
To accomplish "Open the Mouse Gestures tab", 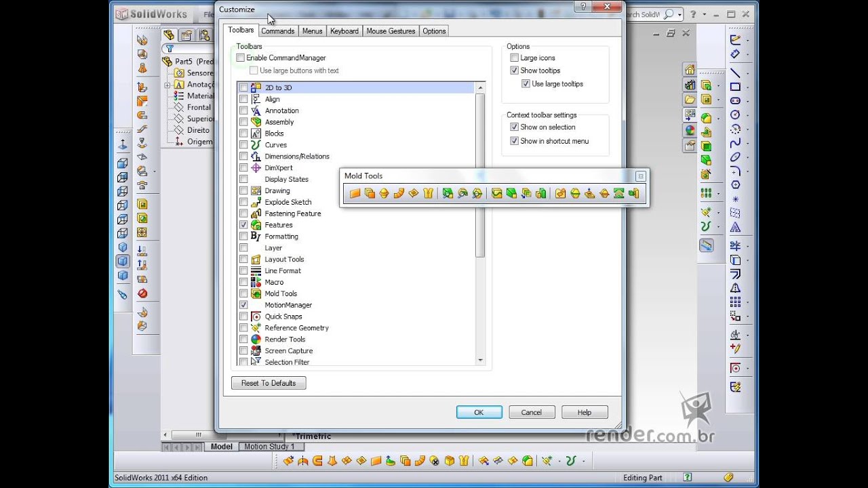I will pyautogui.click(x=391, y=31).
